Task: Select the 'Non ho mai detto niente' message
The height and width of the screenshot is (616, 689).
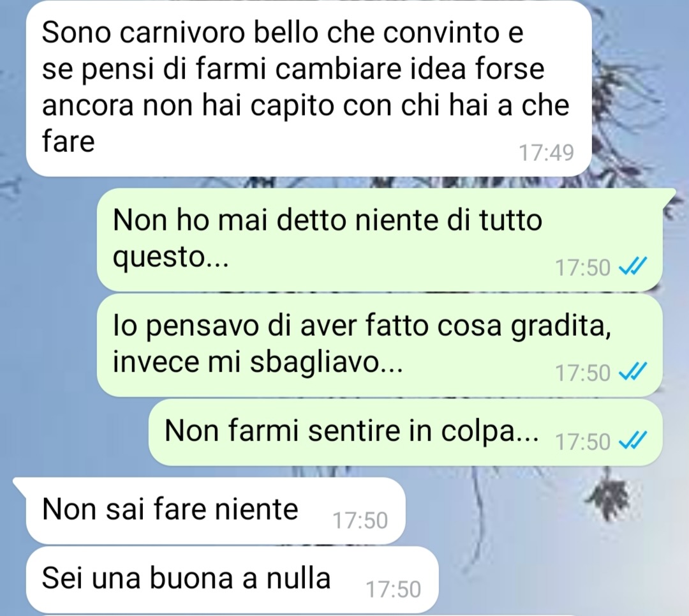Action: point(380,239)
